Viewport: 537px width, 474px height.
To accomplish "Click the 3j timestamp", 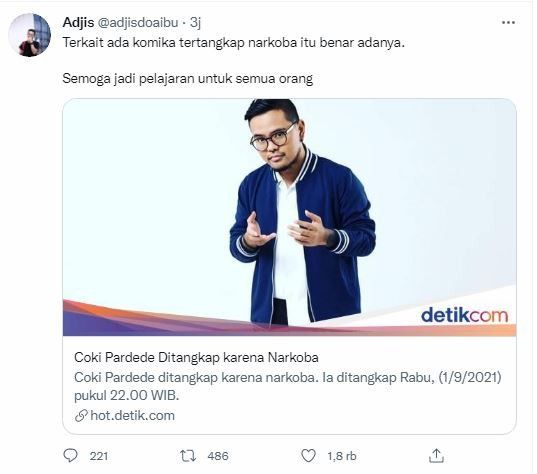I will (195, 23).
